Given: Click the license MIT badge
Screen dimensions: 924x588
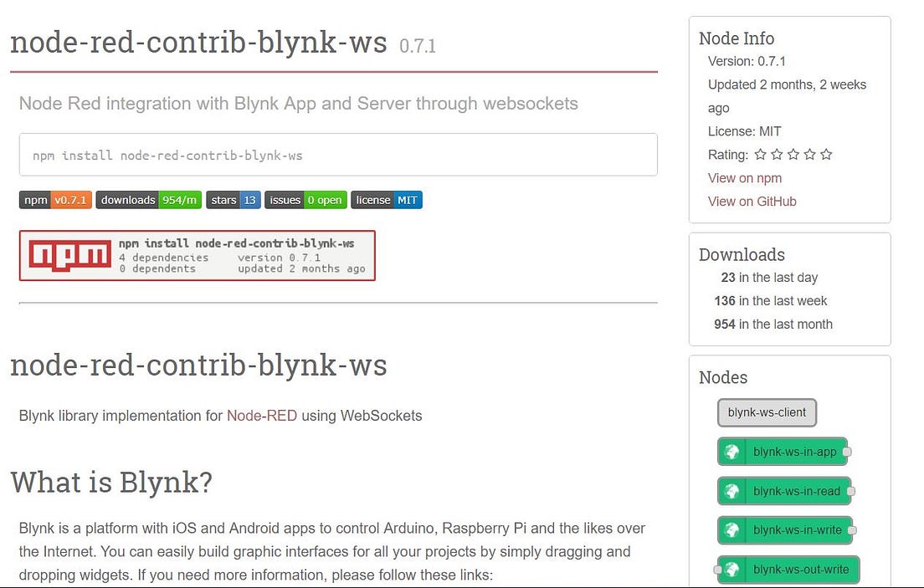Looking at the screenshot, I should coord(387,200).
